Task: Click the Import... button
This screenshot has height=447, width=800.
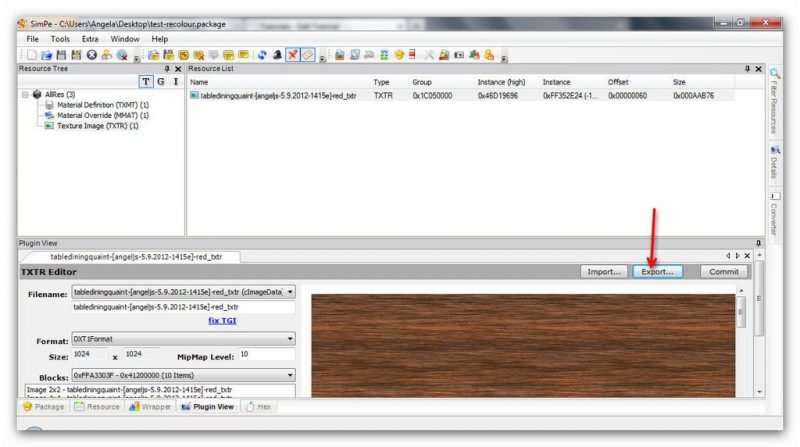Action: point(604,272)
